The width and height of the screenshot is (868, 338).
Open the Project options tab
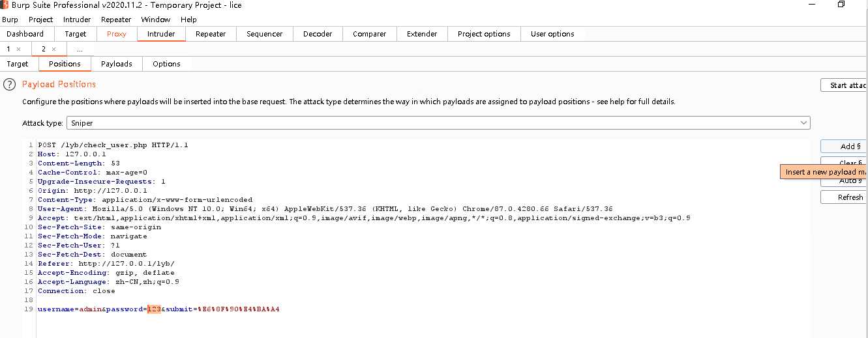tap(484, 34)
